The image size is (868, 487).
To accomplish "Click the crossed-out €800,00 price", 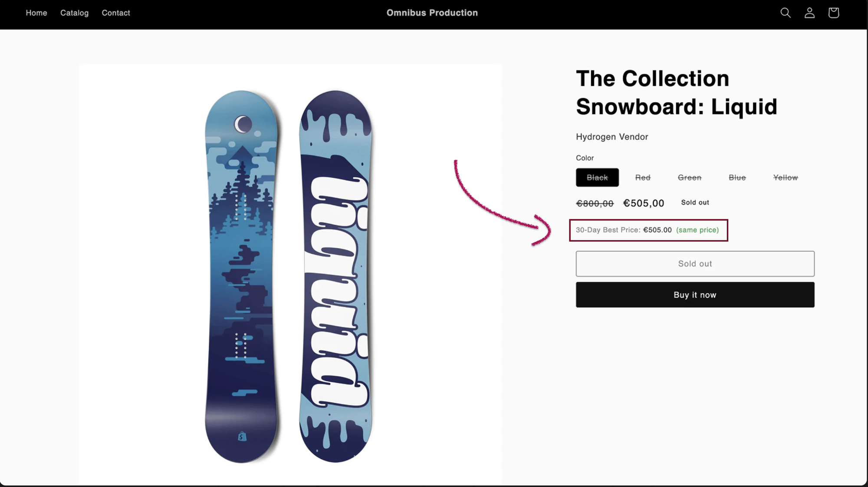I will (x=595, y=203).
